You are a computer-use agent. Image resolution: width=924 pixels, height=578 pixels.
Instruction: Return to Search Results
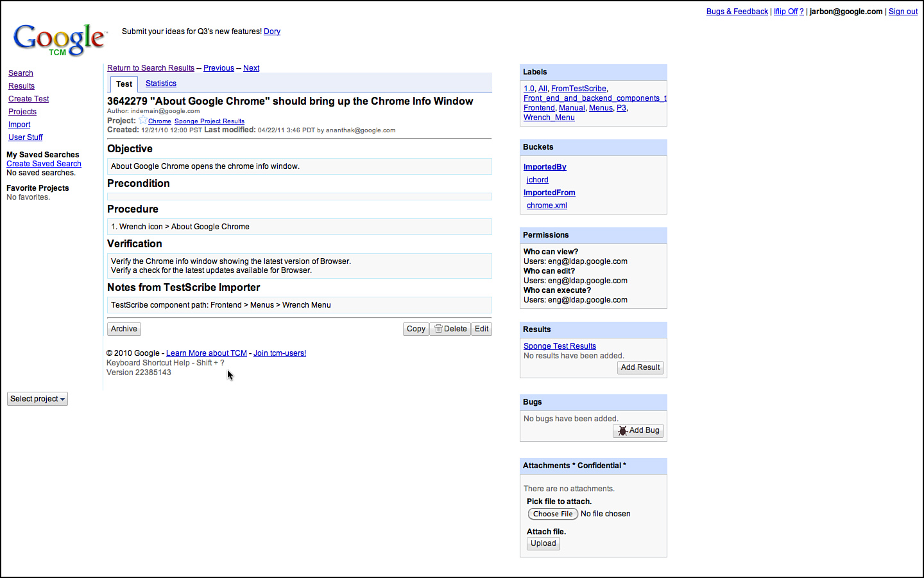coord(151,68)
